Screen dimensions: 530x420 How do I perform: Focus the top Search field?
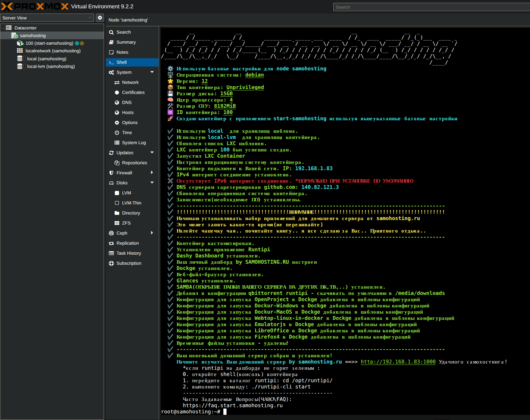[431, 7]
